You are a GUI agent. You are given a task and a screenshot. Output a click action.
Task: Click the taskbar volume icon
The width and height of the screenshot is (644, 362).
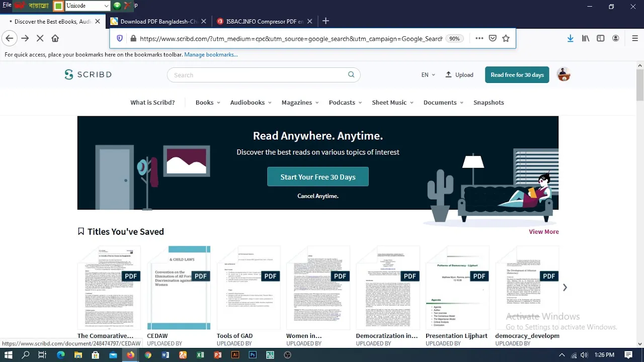click(584, 355)
